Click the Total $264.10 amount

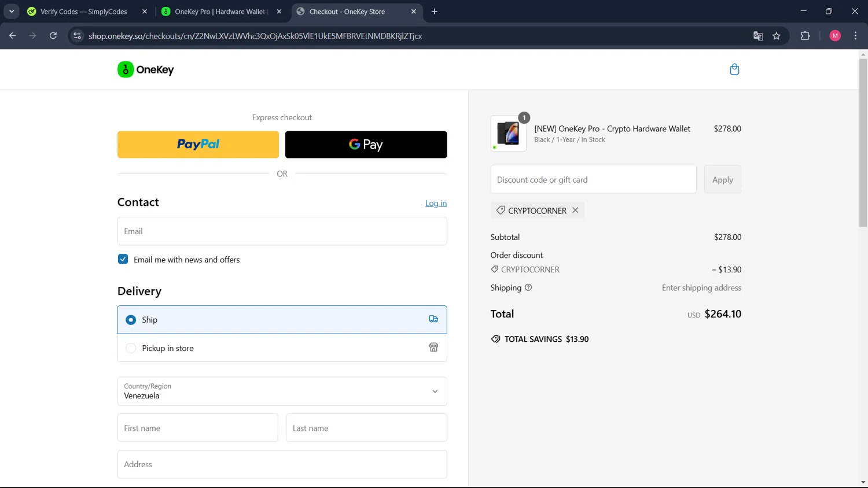tap(723, 314)
